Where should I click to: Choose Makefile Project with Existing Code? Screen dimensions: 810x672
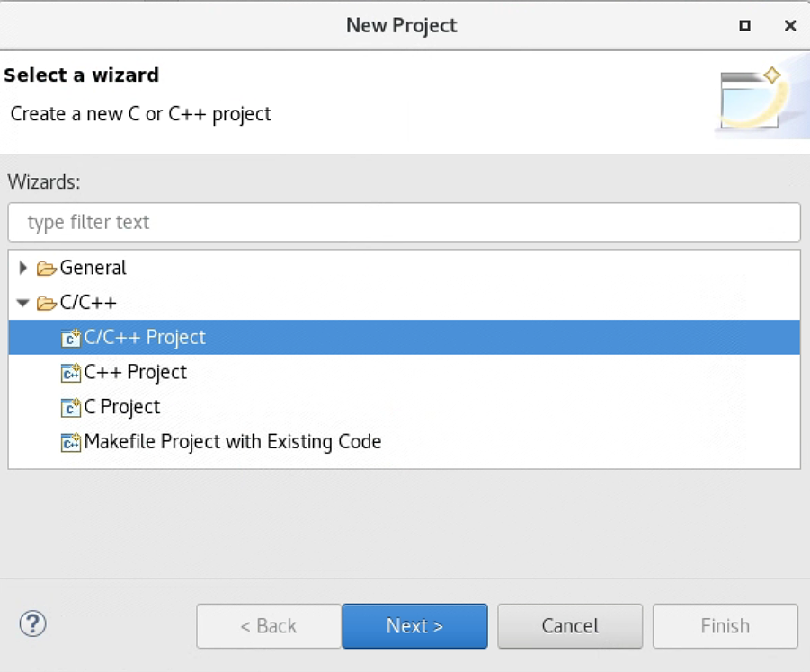point(232,441)
